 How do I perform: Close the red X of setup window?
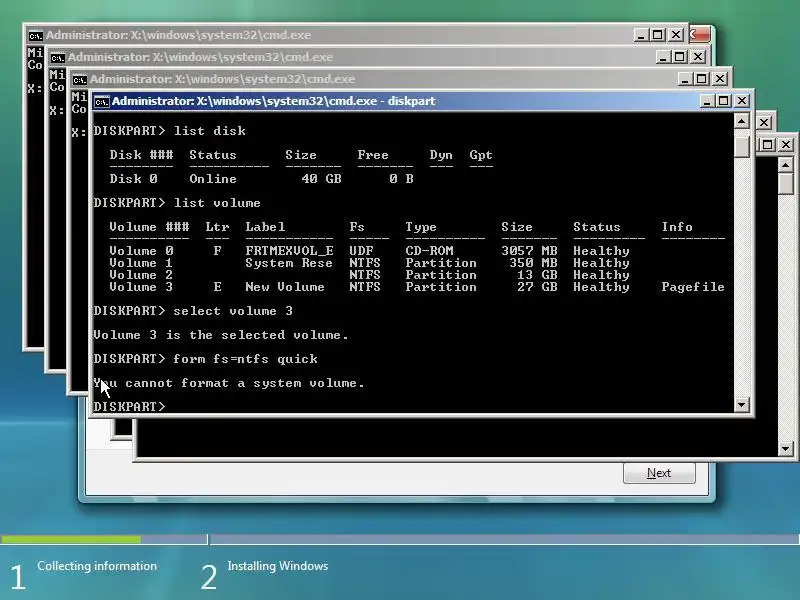[x=700, y=35]
